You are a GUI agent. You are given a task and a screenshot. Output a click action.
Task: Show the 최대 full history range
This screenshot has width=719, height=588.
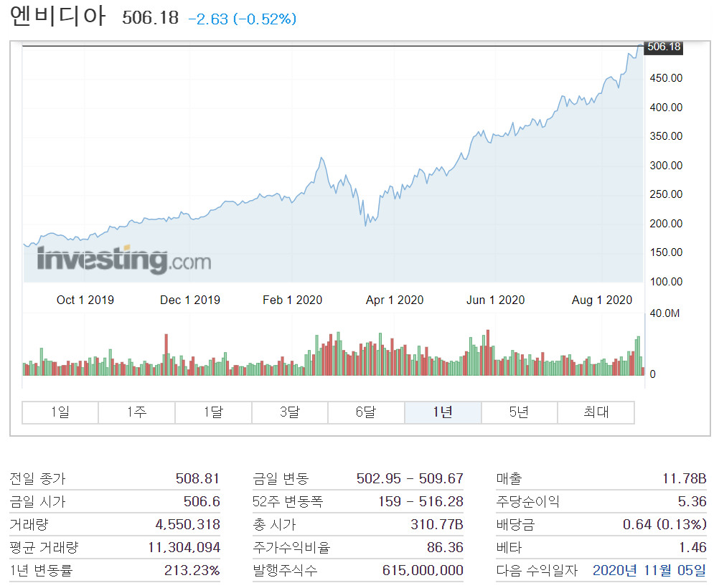(596, 412)
